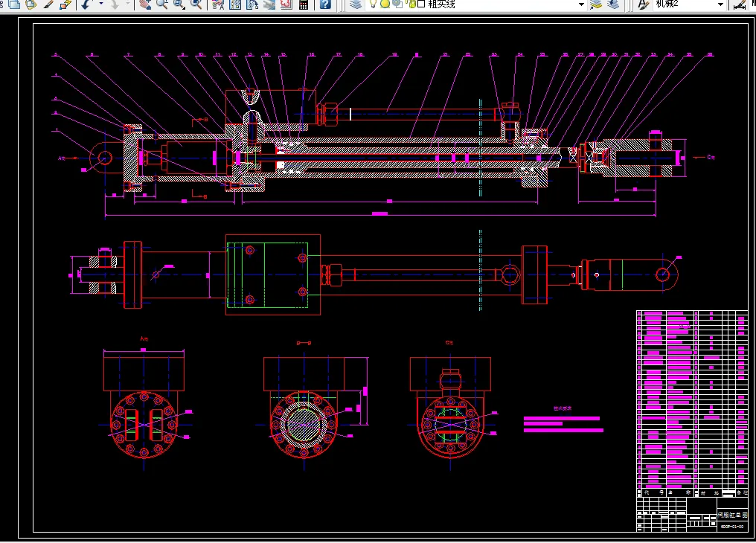Open the Block Editor tool
Image resolution: width=756 pixels, height=543 pixels.
pyautogui.click(x=65, y=4)
